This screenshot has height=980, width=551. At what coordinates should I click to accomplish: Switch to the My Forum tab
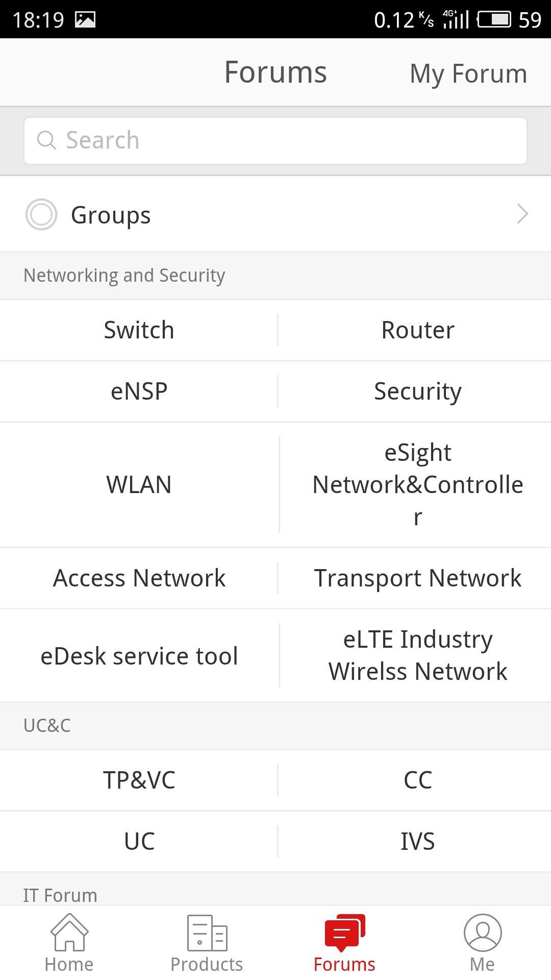(468, 73)
